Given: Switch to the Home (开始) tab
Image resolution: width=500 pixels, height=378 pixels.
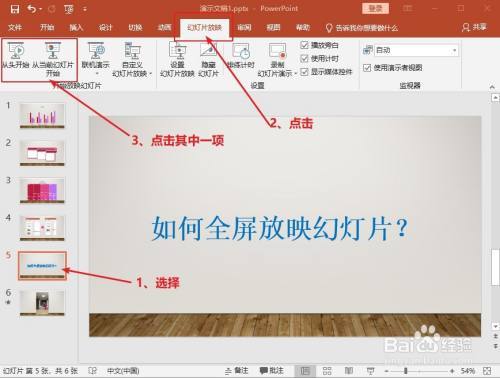Looking at the screenshot, I should 47,27.
